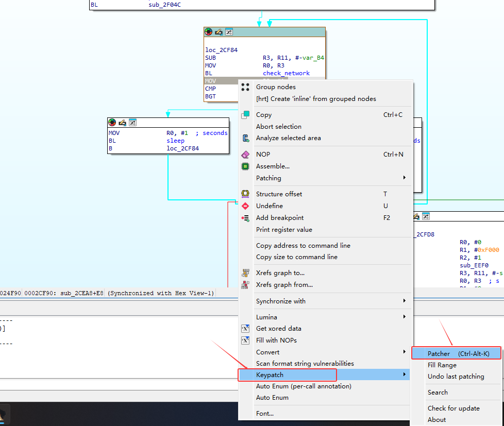Expand the Patching submenu
The width and height of the screenshot is (504, 426).
tap(330, 178)
